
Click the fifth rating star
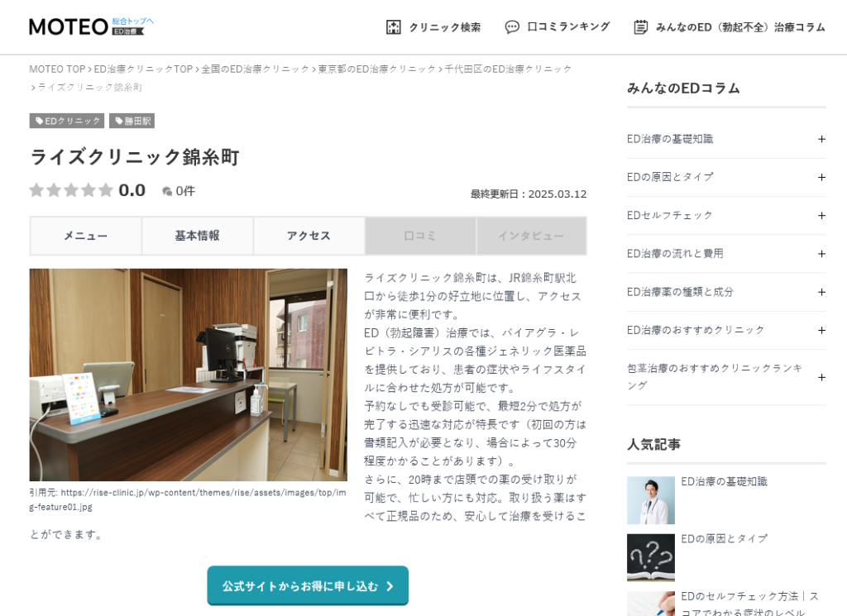point(106,190)
